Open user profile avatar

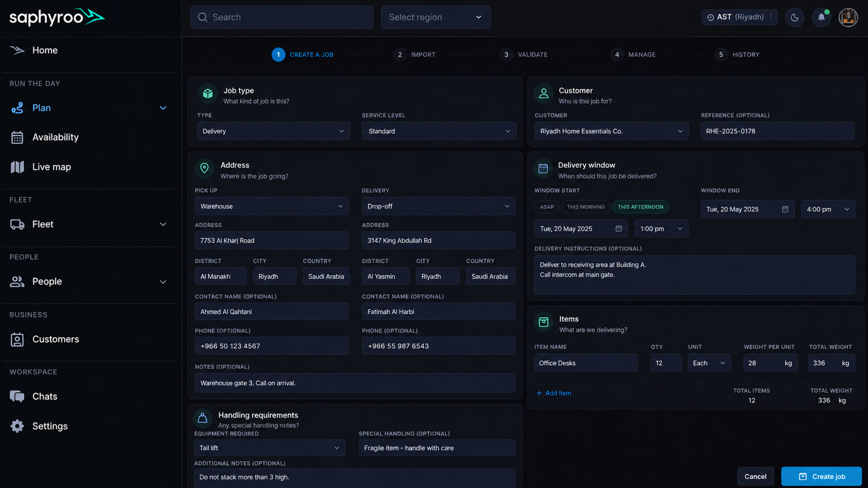(x=848, y=17)
